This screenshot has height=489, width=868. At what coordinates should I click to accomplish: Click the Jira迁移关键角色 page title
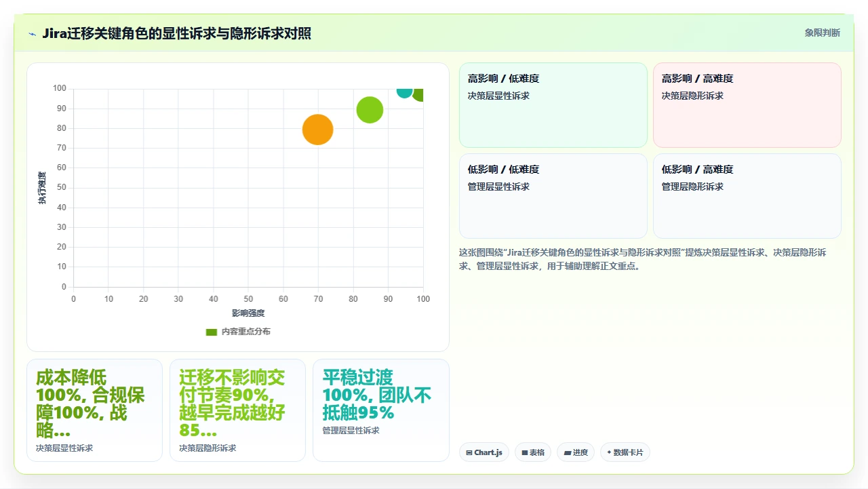click(176, 33)
